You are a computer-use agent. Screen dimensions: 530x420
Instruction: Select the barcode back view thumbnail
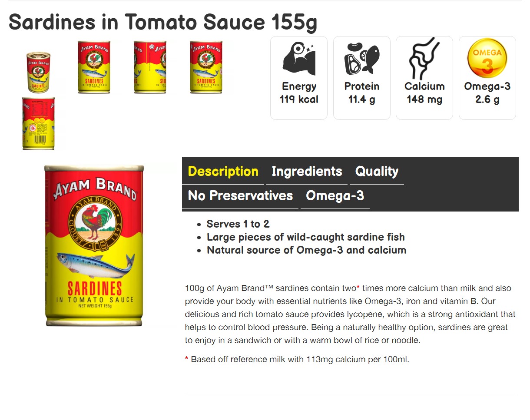pos(39,123)
